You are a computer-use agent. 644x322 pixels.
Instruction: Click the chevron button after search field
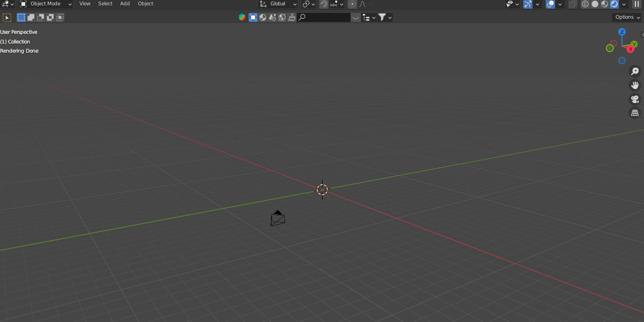(x=356, y=17)
